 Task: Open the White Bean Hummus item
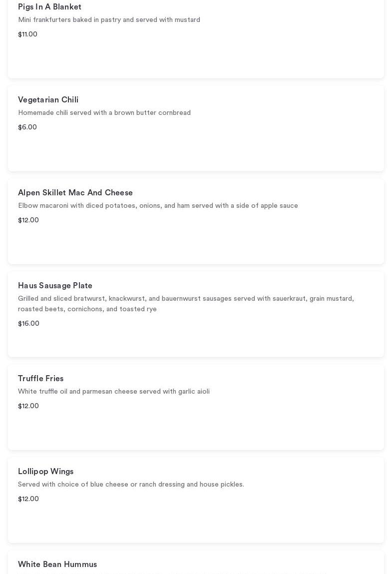(57, 565)
